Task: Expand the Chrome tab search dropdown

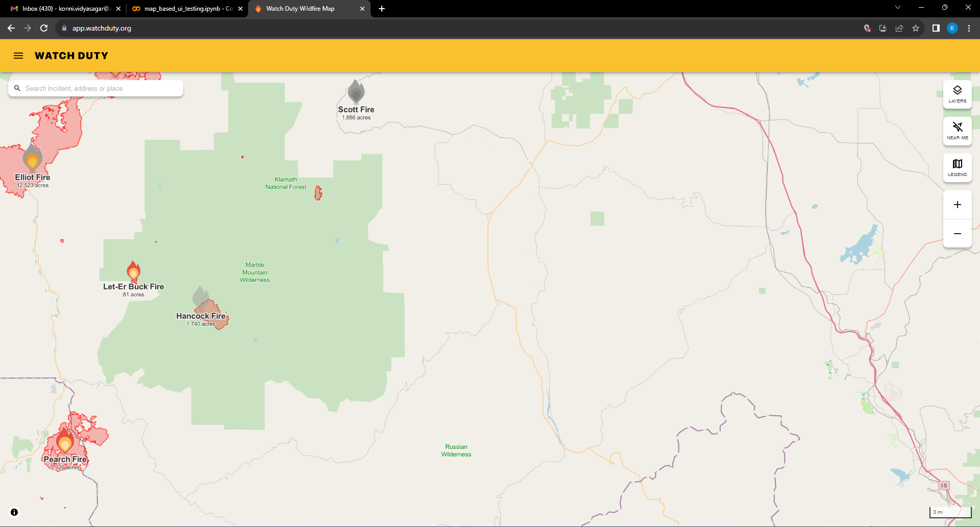Action: click(898, 8)
